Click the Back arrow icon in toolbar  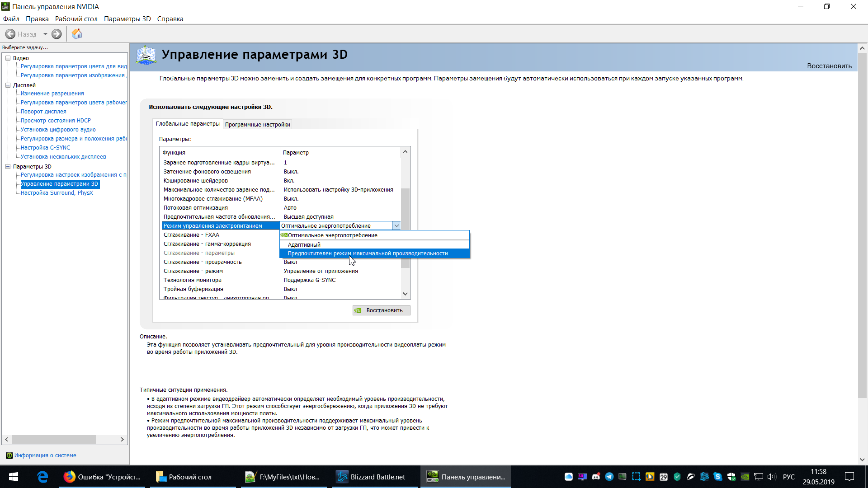10,34
